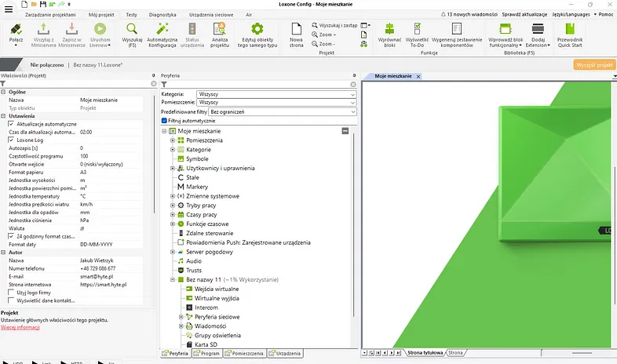Switch to Pomieszczenia bottom tab
Image resolution: width=617 pixels, height=364 pixels.
(x=244, y=353)
